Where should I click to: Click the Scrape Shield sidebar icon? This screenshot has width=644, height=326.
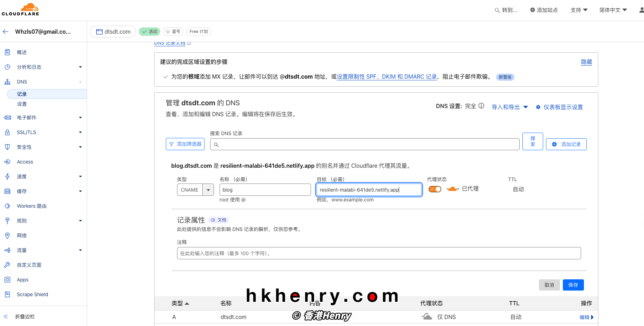point(7,294)
